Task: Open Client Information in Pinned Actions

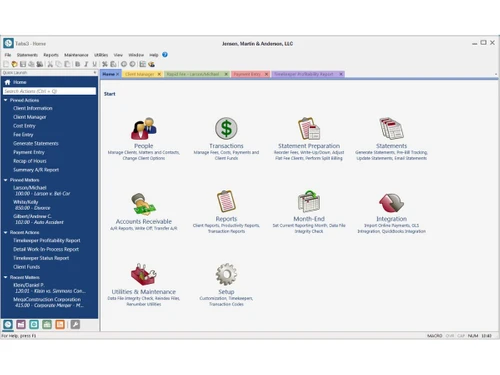Action: [33, 108]
